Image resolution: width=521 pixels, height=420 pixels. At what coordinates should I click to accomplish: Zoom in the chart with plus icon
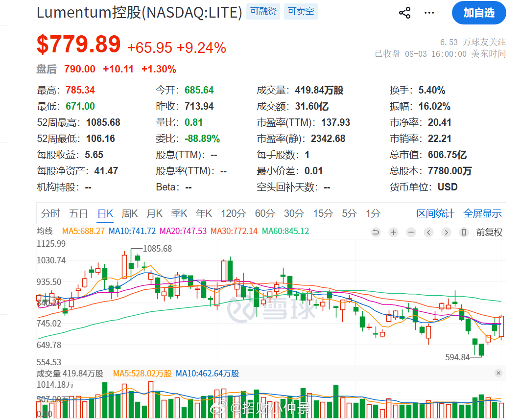tap(393, 232)
